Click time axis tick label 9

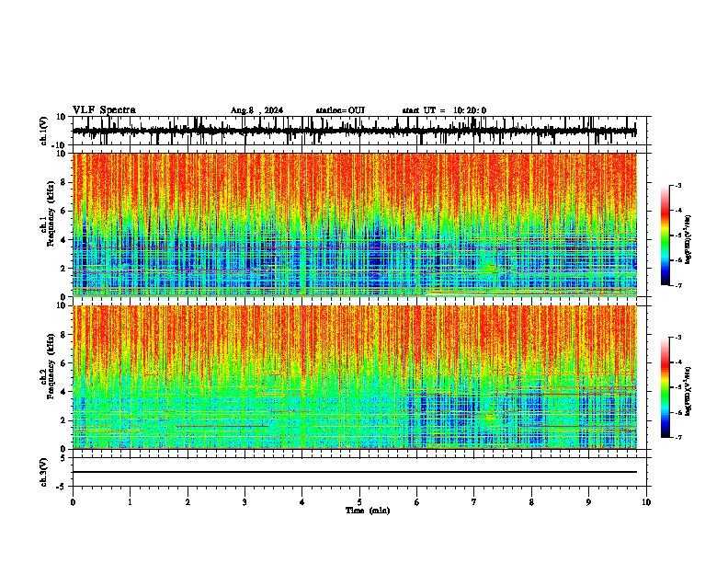click(x=588, y=502)
